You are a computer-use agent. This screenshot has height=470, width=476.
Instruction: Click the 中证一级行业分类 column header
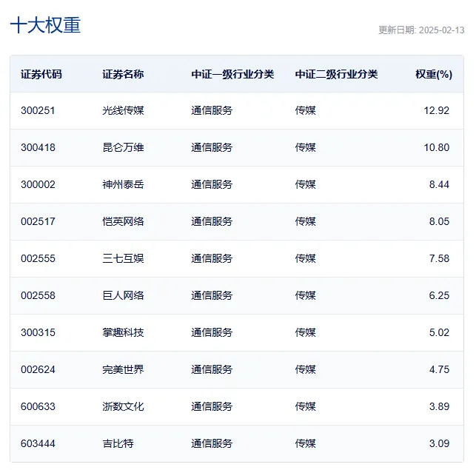pyautogui.click(x=232, y=74)
